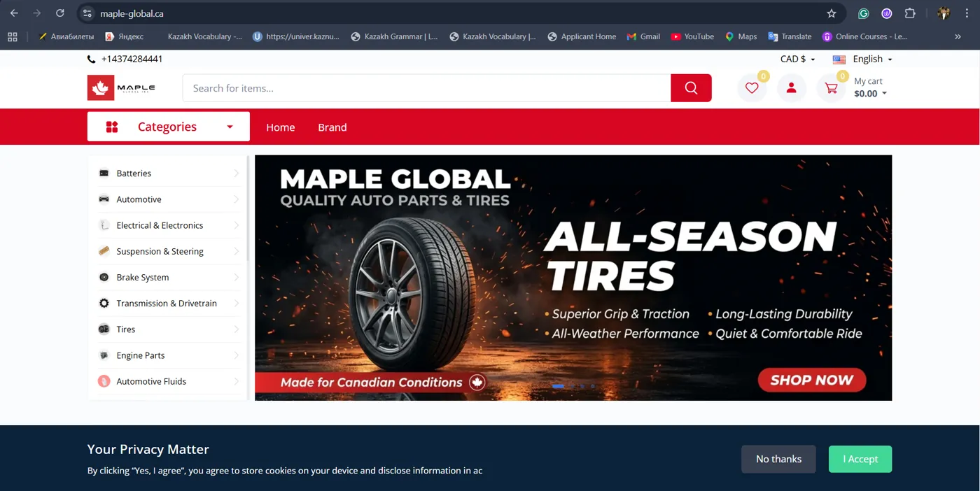Open the Online Courses bookmark

[x=864, y=36]
